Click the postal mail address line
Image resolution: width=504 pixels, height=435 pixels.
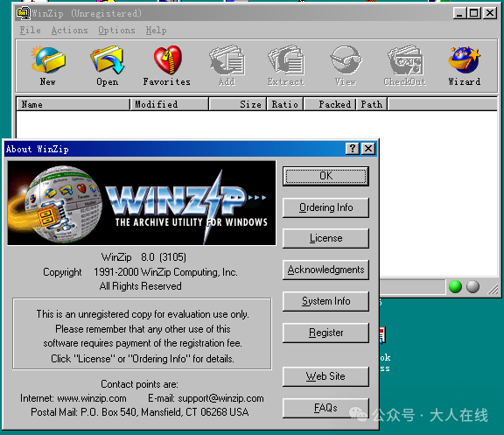[140, 412]
